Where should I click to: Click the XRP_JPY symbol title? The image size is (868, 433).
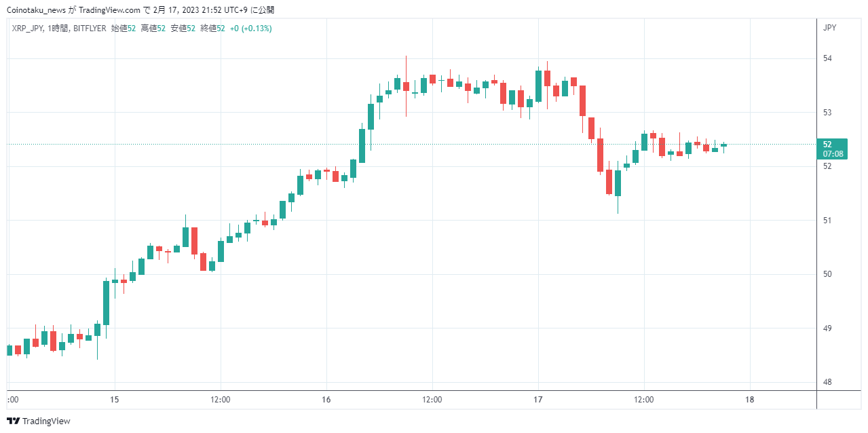[28, 29]
